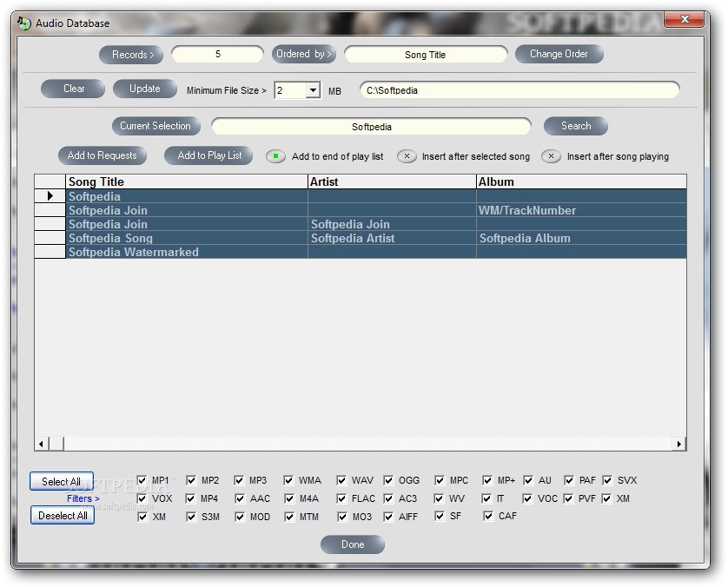Toggle the PAF checkbox
Screen dimensions: 728x587
click(569, 480)
